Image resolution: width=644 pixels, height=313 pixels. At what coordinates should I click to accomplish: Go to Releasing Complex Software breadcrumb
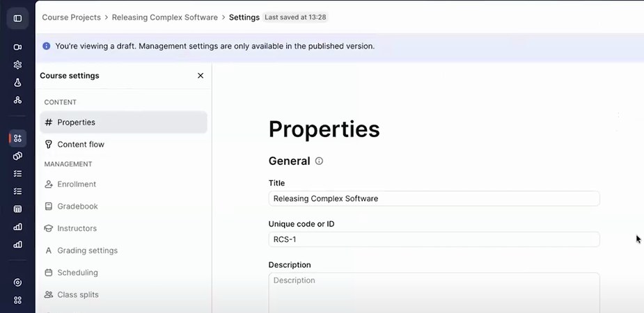click(x=165, y=17)
